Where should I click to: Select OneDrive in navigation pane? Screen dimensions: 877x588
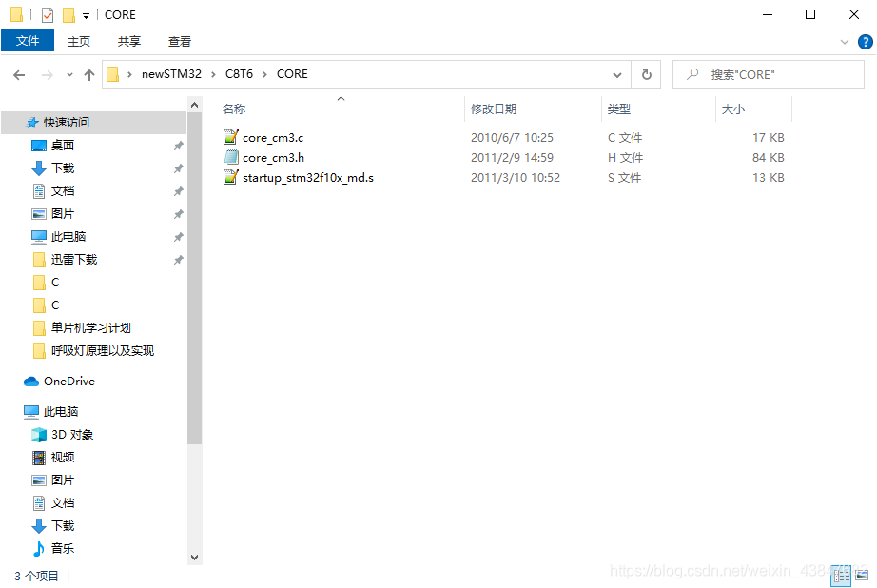69,382
